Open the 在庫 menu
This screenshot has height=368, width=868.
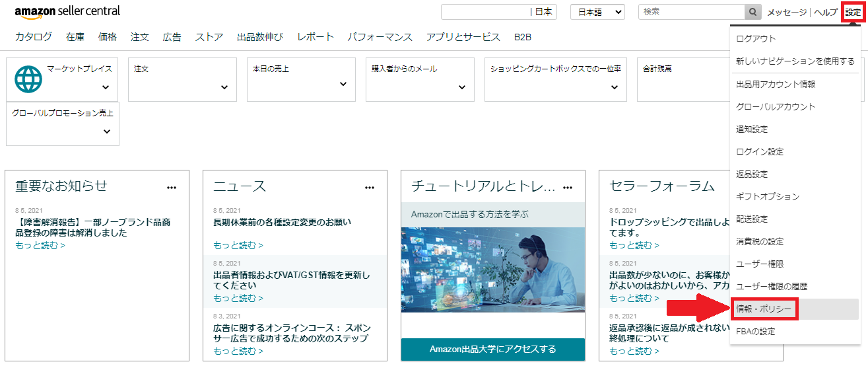(x=75, y=37)
